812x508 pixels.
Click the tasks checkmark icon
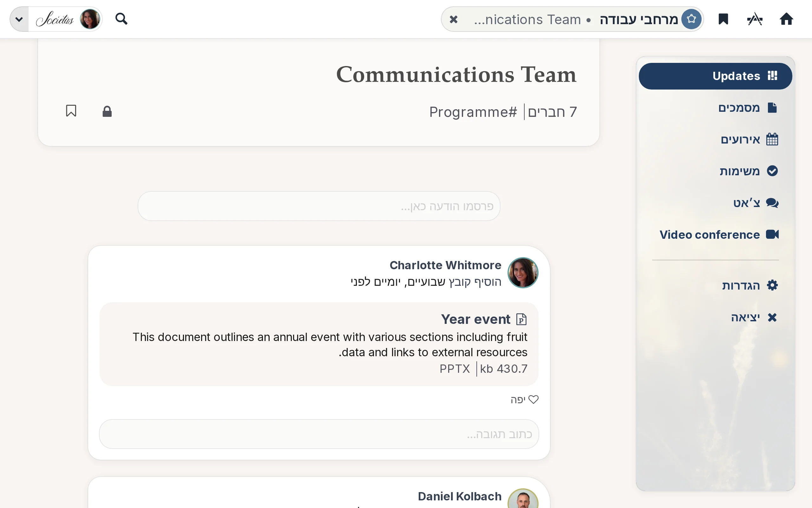coord(772,171)
